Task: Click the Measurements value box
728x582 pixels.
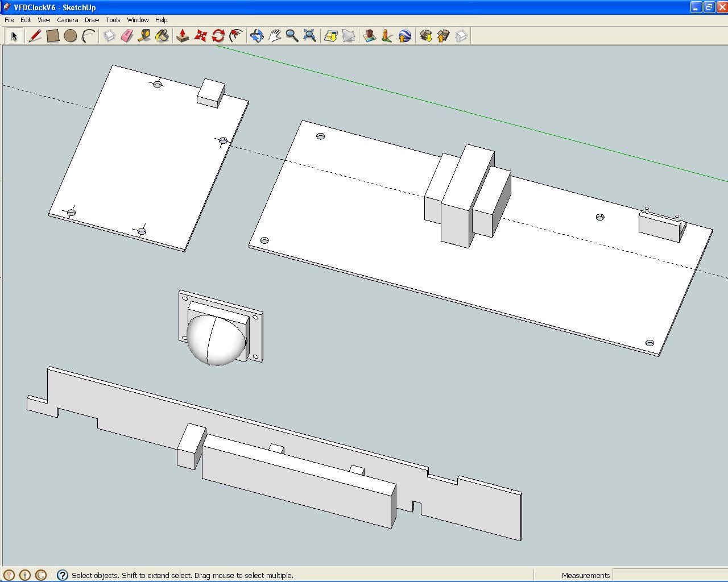Action: 669,575
